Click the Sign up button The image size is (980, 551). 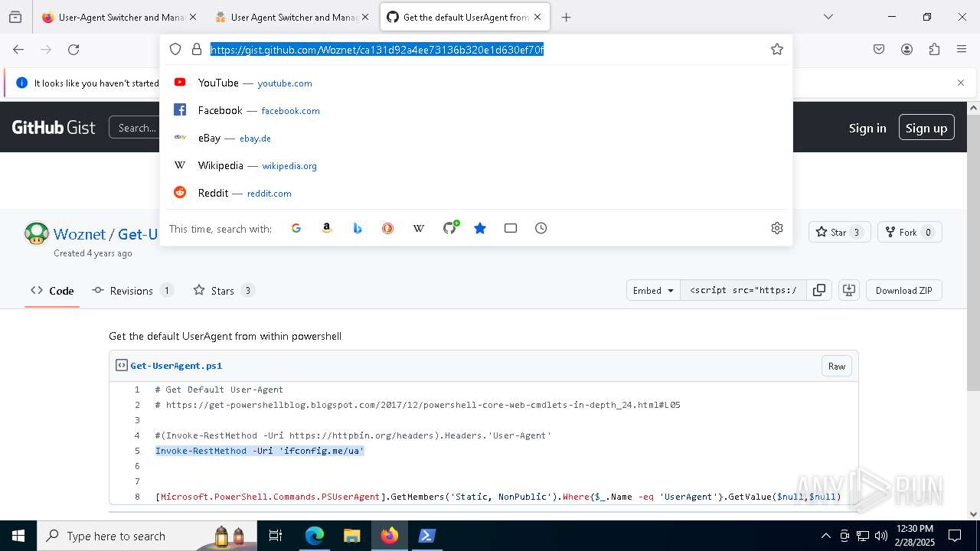926,128
